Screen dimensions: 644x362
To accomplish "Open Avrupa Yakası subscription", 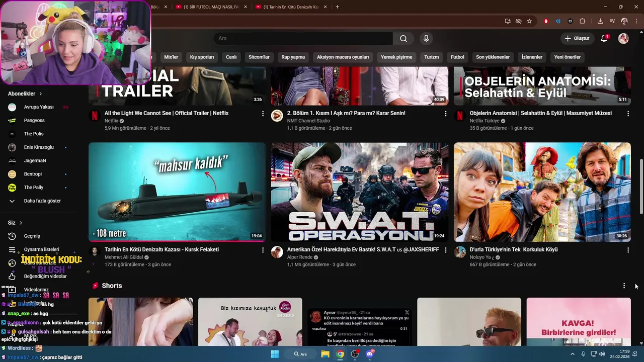I will (38, 107).
